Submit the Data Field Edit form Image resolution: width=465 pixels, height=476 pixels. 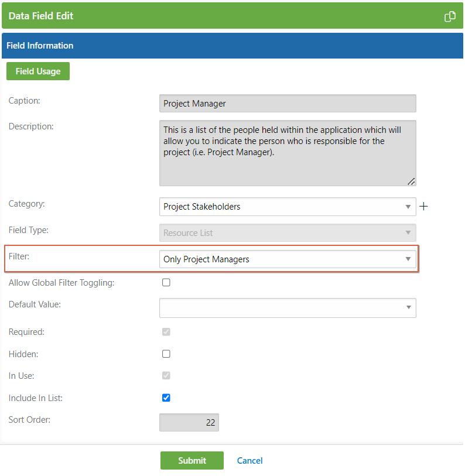coord(192,460)
